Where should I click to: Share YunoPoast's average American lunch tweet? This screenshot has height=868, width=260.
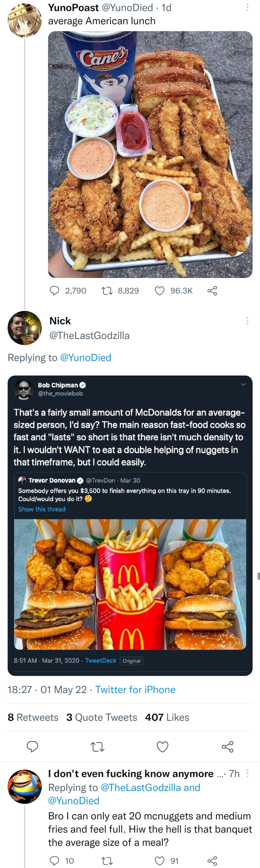[212, 291]
